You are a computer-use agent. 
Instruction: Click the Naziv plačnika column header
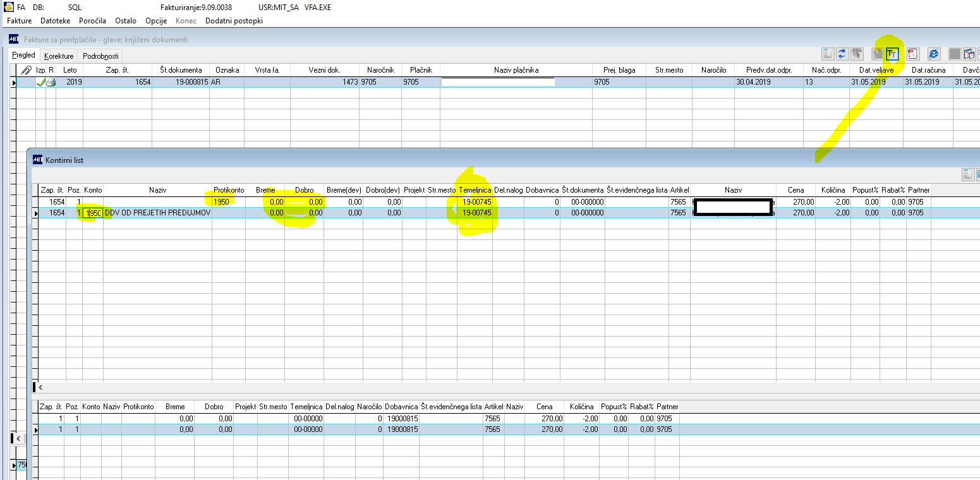tap(516, 70)
